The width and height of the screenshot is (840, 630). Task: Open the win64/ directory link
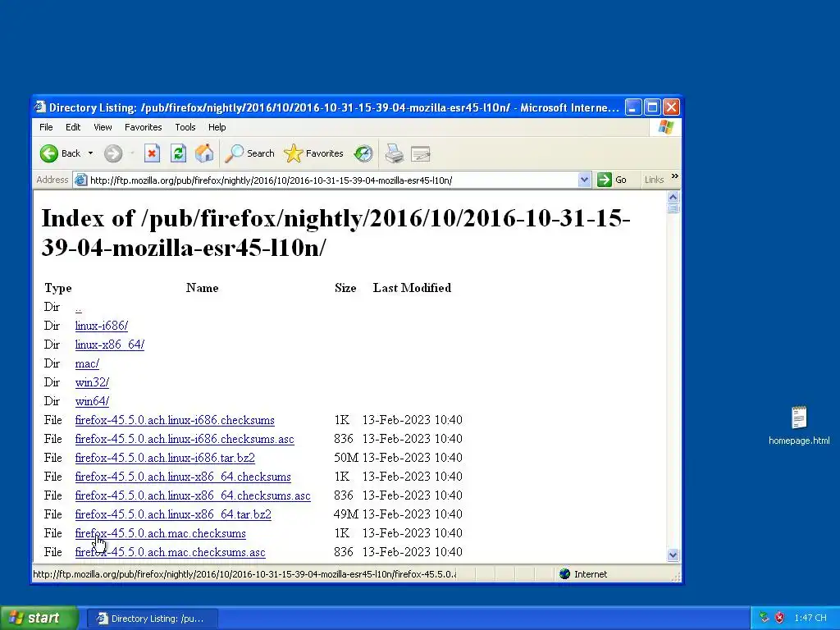coord(92,401)
